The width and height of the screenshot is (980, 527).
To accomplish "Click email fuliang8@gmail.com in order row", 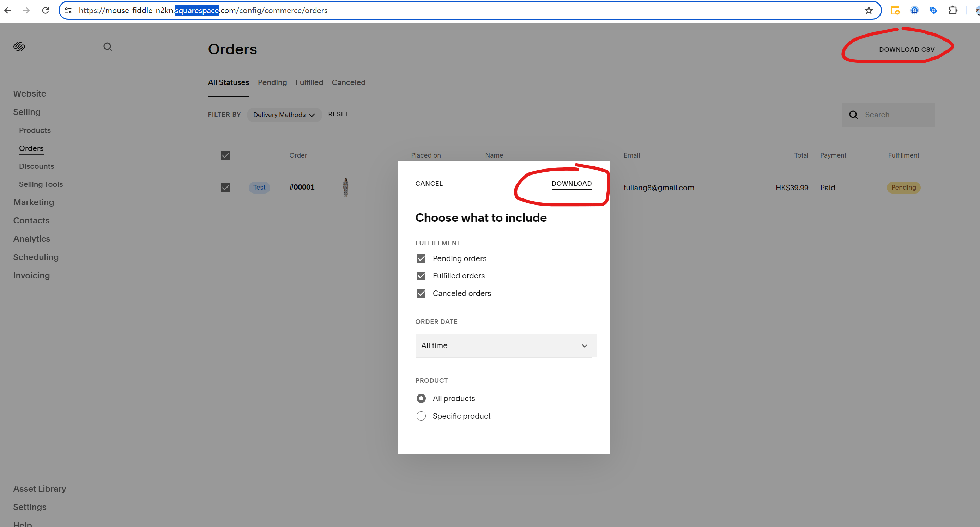I will [x=659, y=188].
